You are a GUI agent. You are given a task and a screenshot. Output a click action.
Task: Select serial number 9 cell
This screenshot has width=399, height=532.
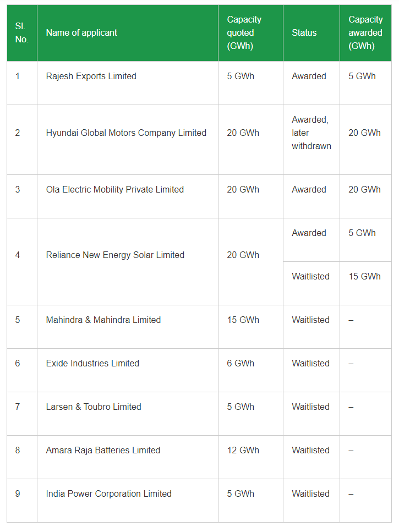click(x=18, y=494)
